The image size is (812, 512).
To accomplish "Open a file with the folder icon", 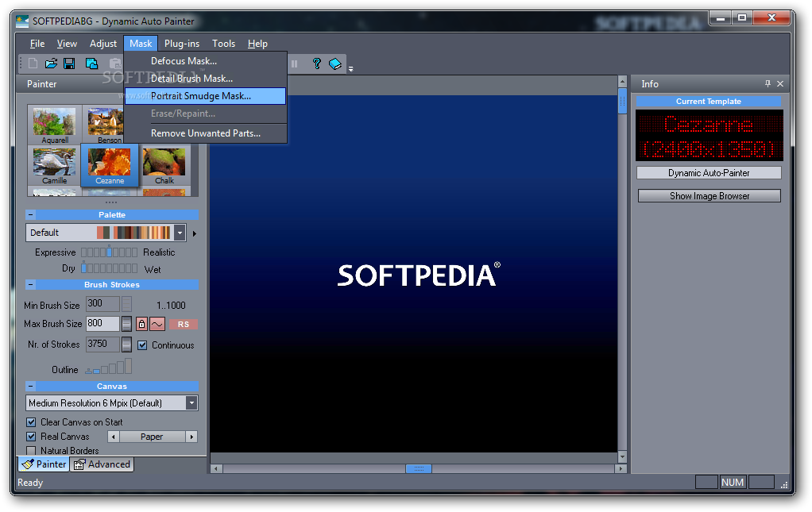I will click(x=51, y=64).
